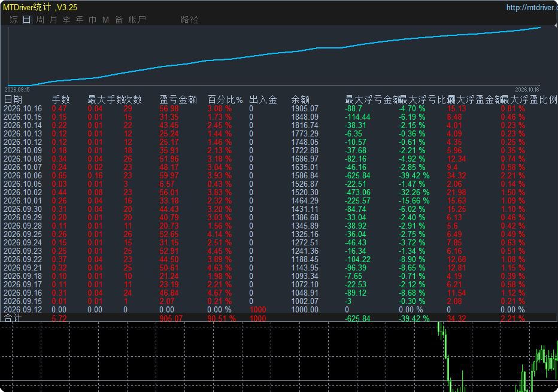Switch to the 综 summary tab
The height and width of the screenshot is (392, 558).
point(14,20)
